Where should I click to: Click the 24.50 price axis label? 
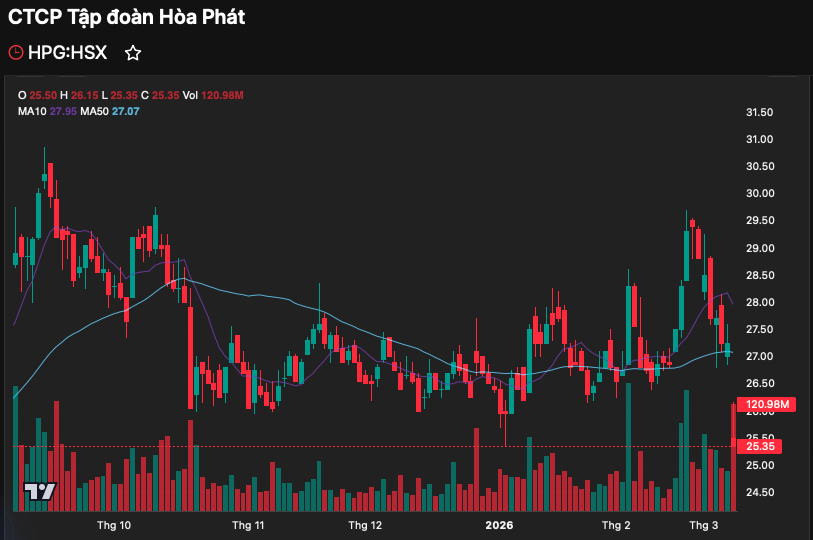(x=762, y=492)
